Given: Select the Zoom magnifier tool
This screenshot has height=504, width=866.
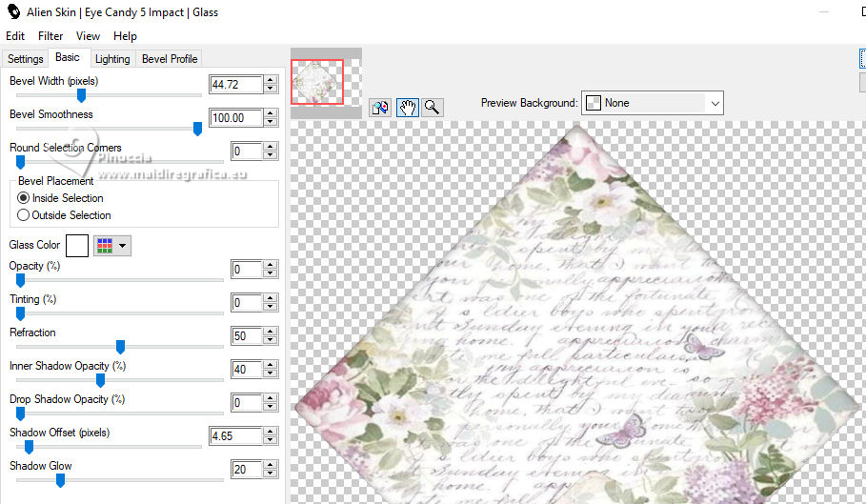Looking at the screenshot, I should tap(433, 107).
